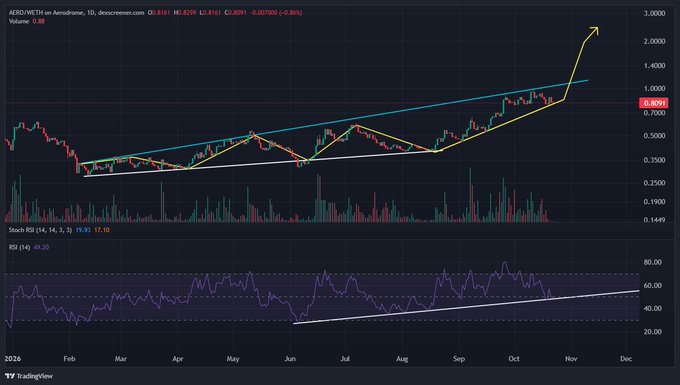Click the price change -0.007000 (-0.86%)
The width and height of the screenshot is (680, 385).
coord(276,13)
